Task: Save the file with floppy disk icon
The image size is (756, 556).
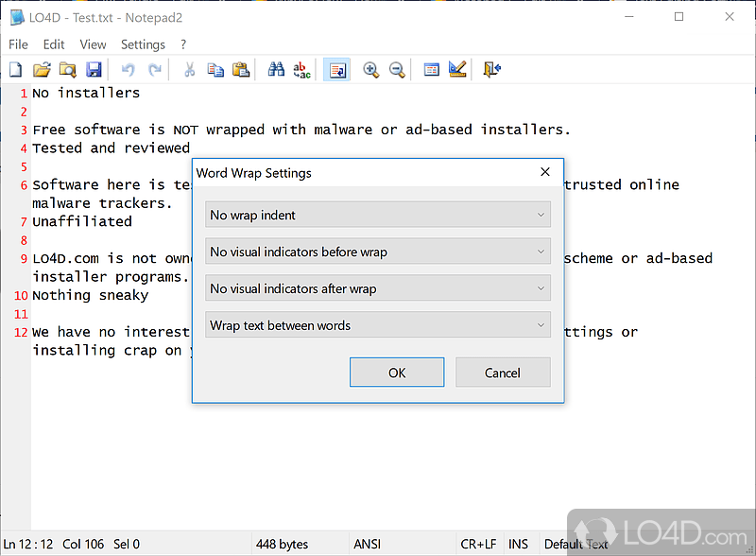Action: tap(94, 70)
